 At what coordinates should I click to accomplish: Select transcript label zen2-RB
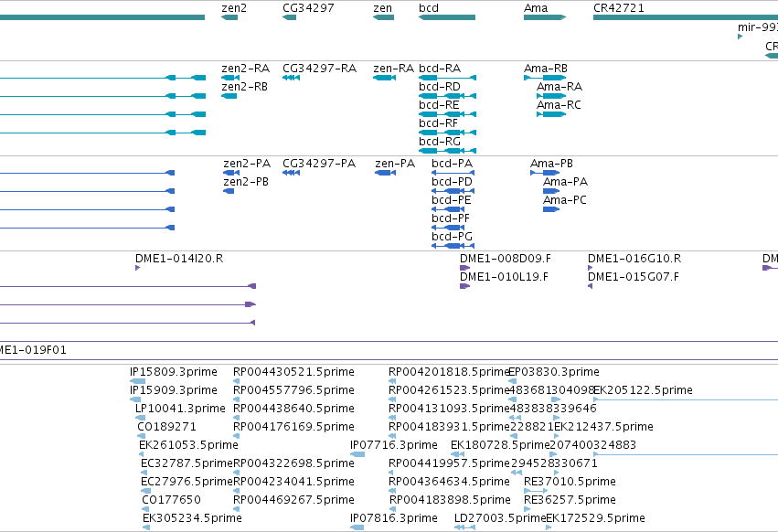pos(245,86)
